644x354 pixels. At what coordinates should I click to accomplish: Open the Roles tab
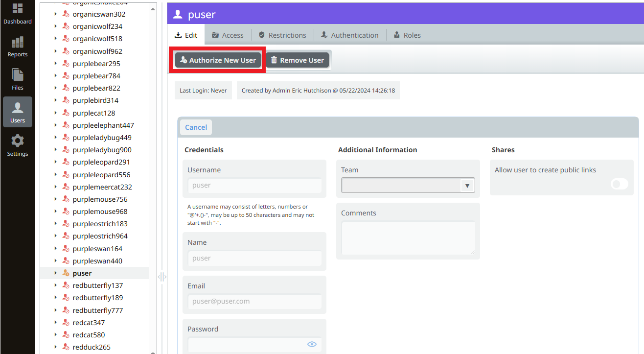(x=407, y=35)
